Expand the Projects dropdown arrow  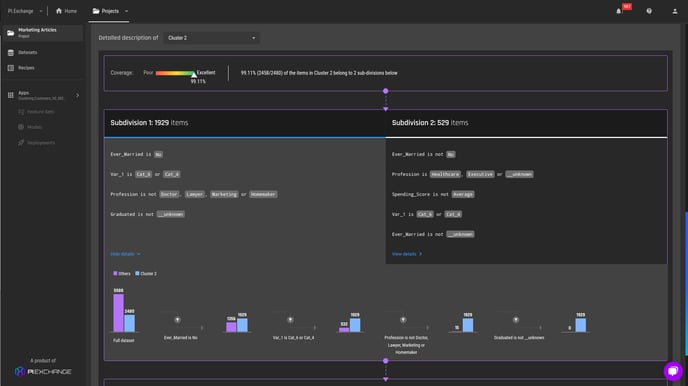pyautogui.click(x=126, y=11)
